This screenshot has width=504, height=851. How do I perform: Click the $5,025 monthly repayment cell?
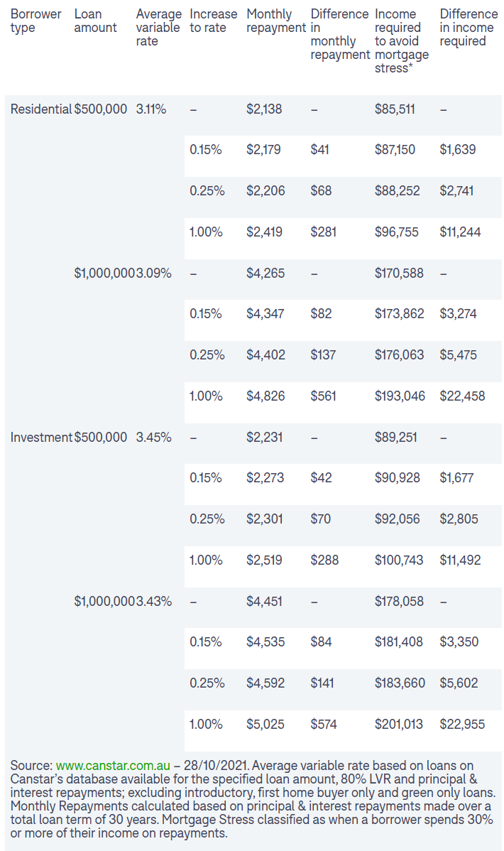266,725
